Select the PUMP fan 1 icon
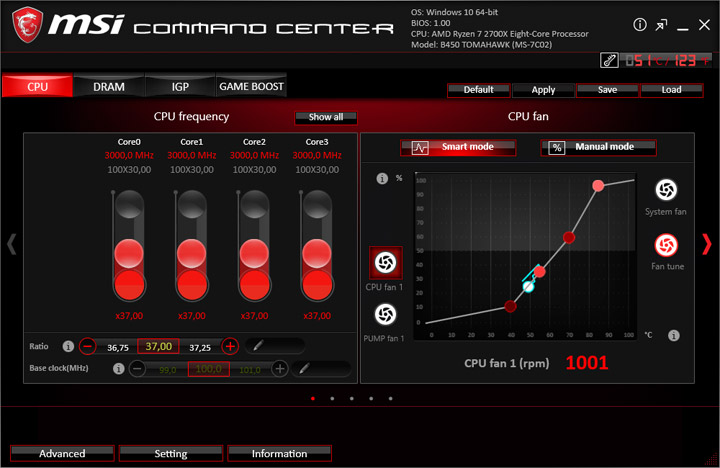The image size is (720, 468). [385, 314]
